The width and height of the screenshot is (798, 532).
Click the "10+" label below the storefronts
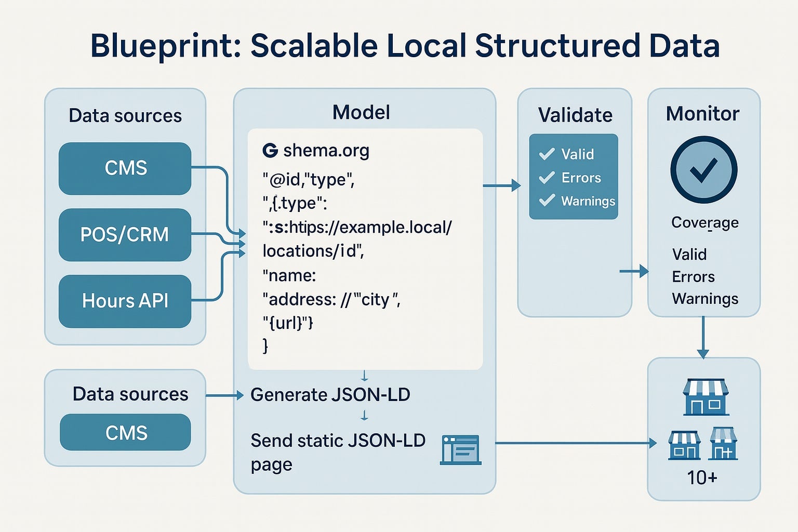pos(702,477)
